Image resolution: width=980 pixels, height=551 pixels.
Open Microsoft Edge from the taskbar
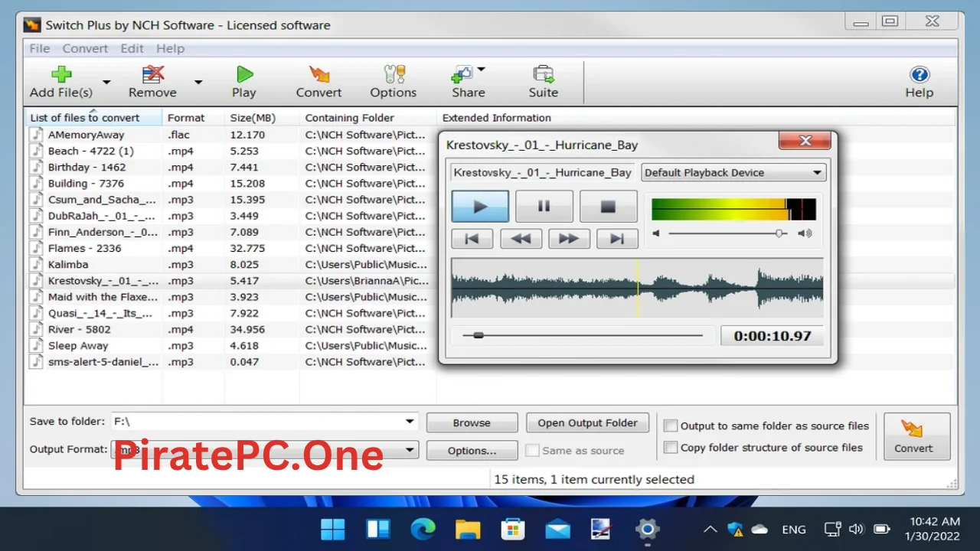coord(423,529)
